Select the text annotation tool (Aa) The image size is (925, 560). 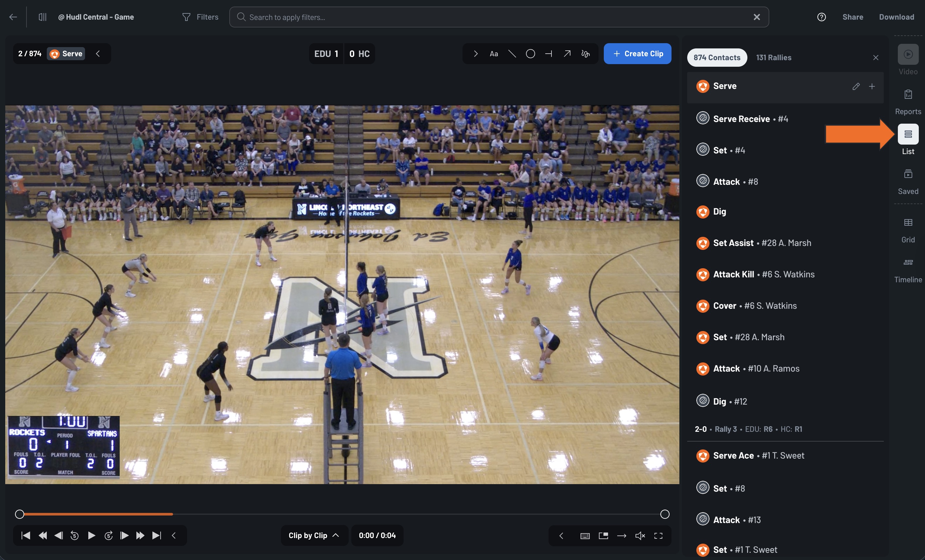[494, 54]
